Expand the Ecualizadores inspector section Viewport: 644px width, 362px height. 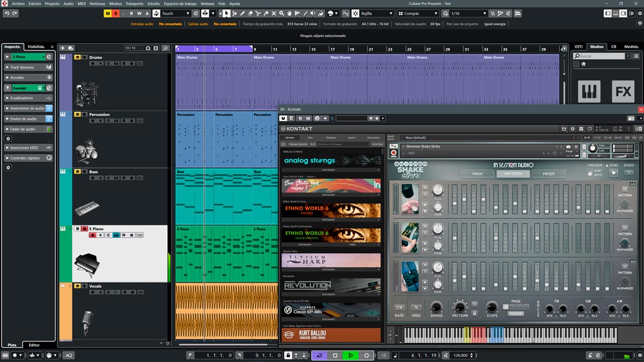[x=28, y=98]
